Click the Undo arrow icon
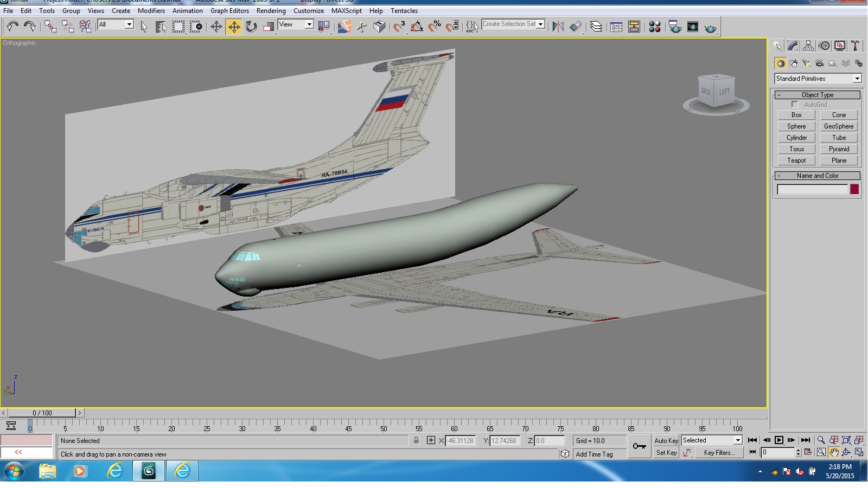Viewport: 868px width, 488px height. pyautogui.click(x=12, y=26)
